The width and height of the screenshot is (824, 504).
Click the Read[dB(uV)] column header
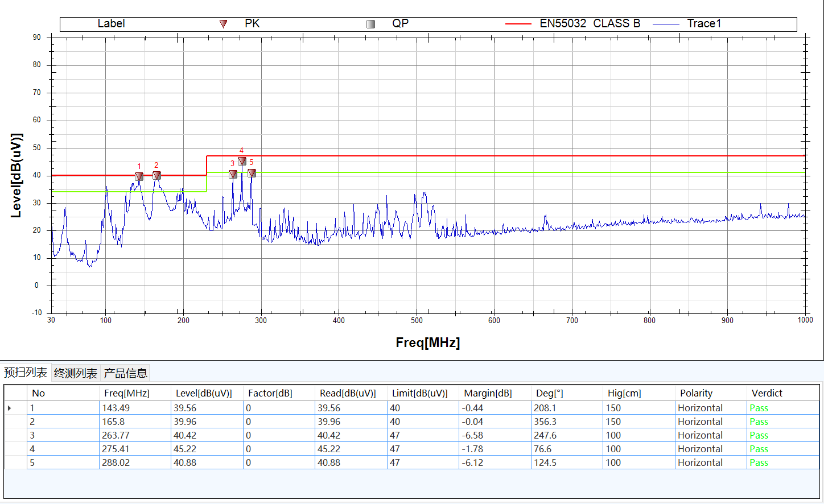tap(351, 393)
